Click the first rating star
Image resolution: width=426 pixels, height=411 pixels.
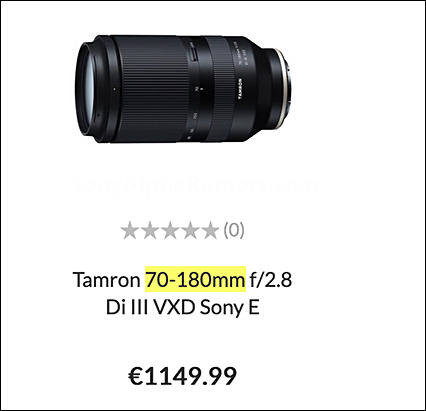click(x=130, y=230)
